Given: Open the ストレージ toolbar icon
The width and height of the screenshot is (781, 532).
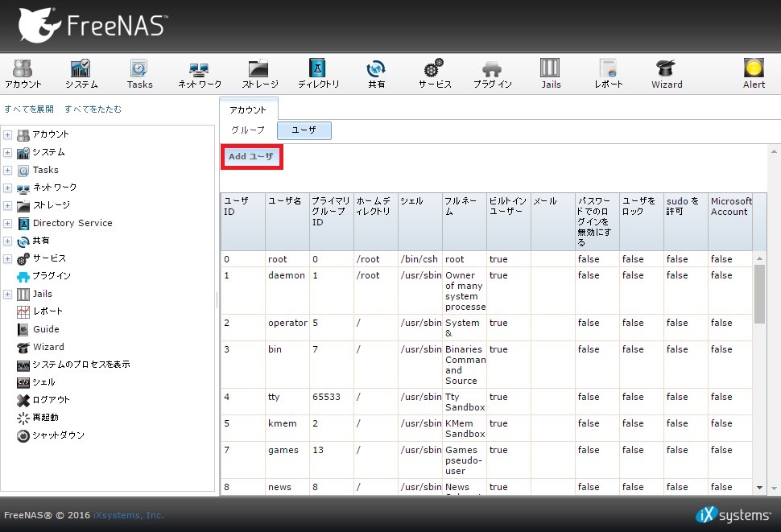Looking at the screenshot, I should [259, 74].
